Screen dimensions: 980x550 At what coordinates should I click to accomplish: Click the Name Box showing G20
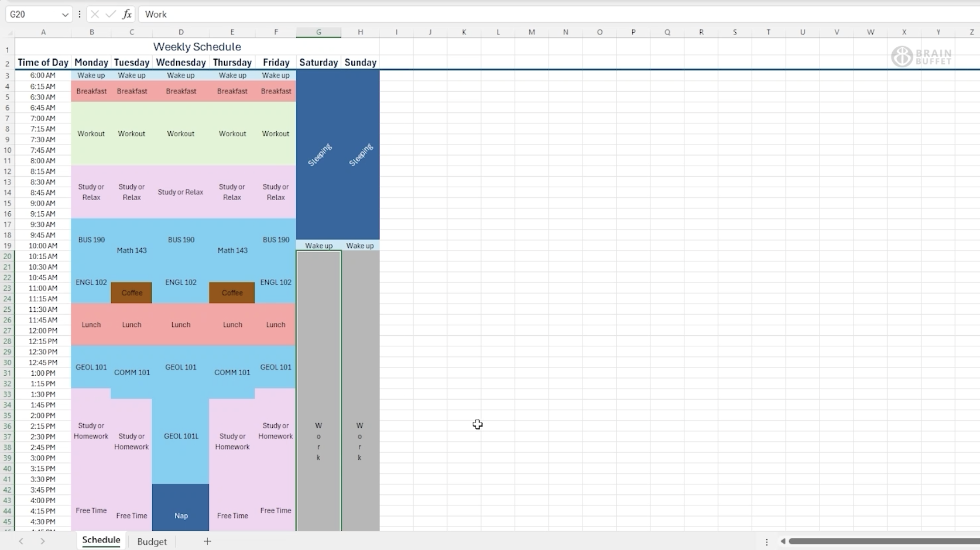click(32, 14)
